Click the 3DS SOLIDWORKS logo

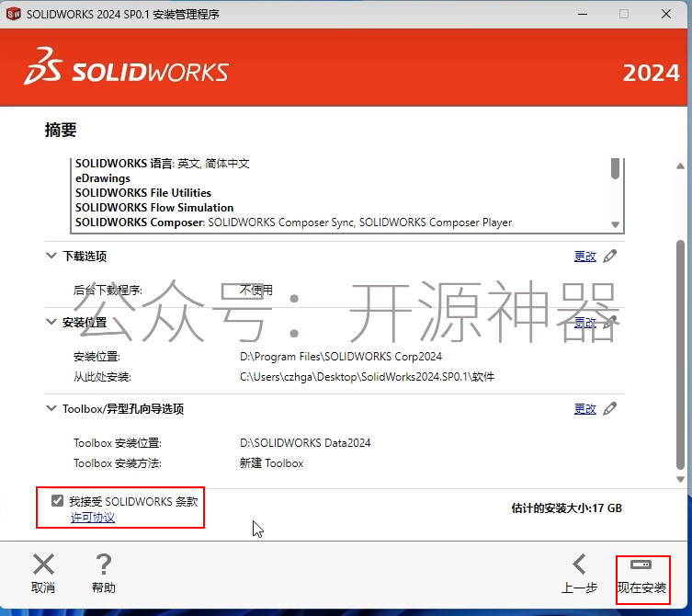pyautogui.click(x=126, y=67)
